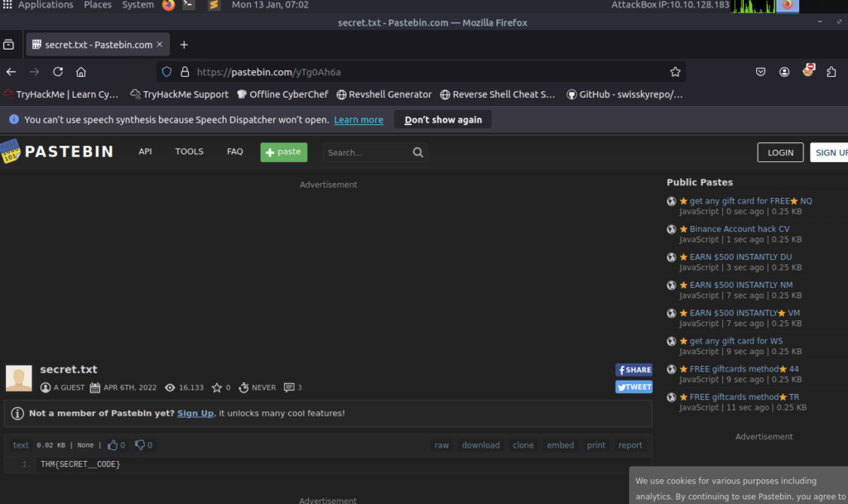Click the paste star rating icon

point(217,387)
